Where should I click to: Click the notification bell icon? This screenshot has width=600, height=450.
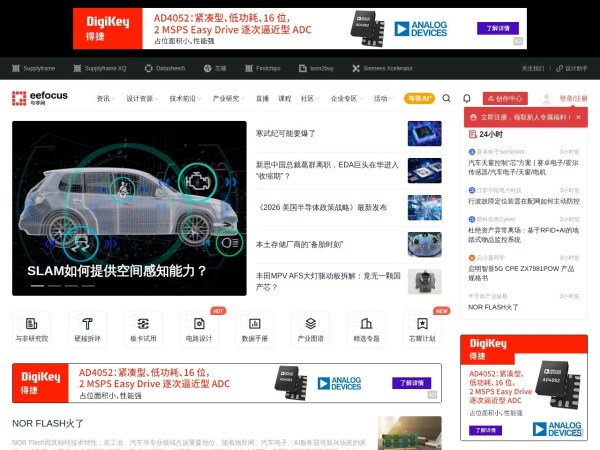click(x=467, y=98)
